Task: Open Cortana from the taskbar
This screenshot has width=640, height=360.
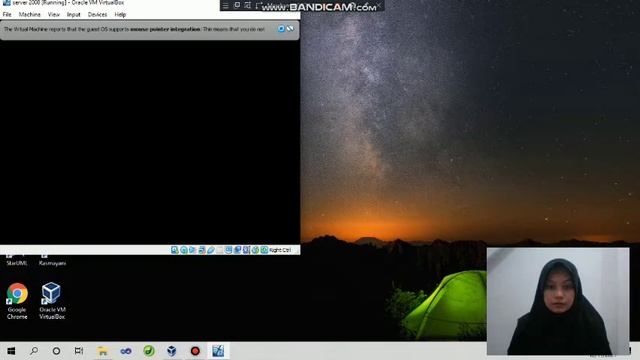Action: coord(56,351)
